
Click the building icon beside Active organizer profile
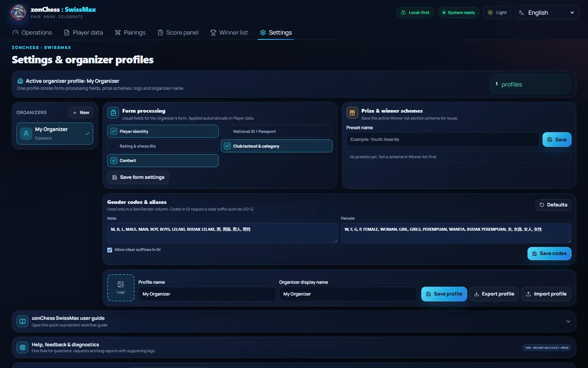[20, 81]
